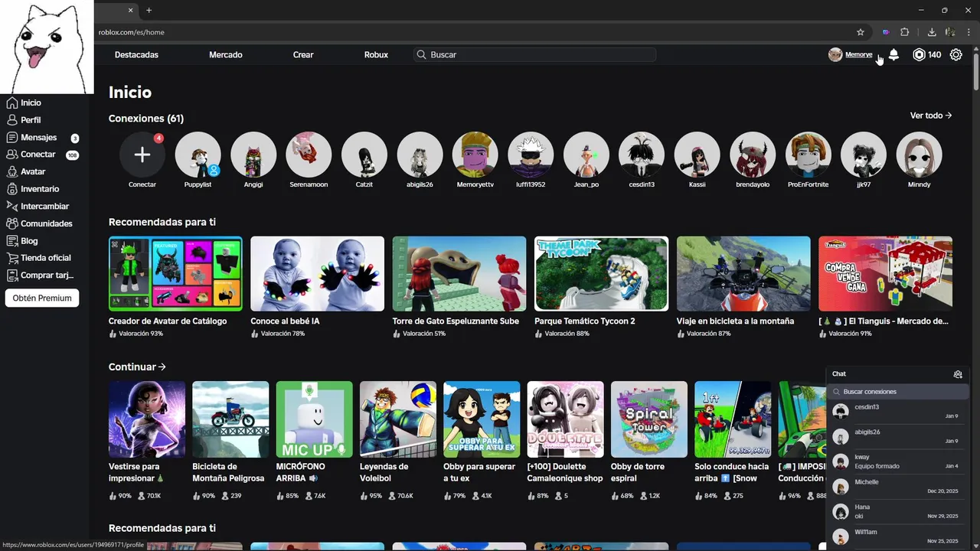Open the Crear nav tab
980x551 pixels.
point(303,55)
